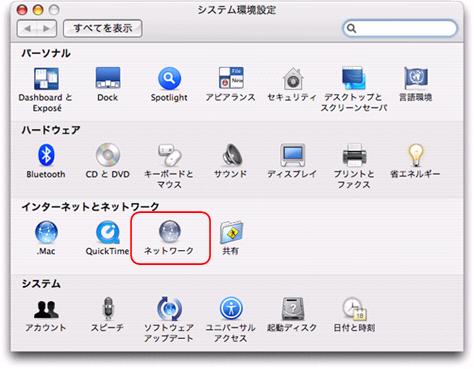This screenshot has height=369, width=474.
Task: Close the システム環境設定 window
Action: coord(22,10)
